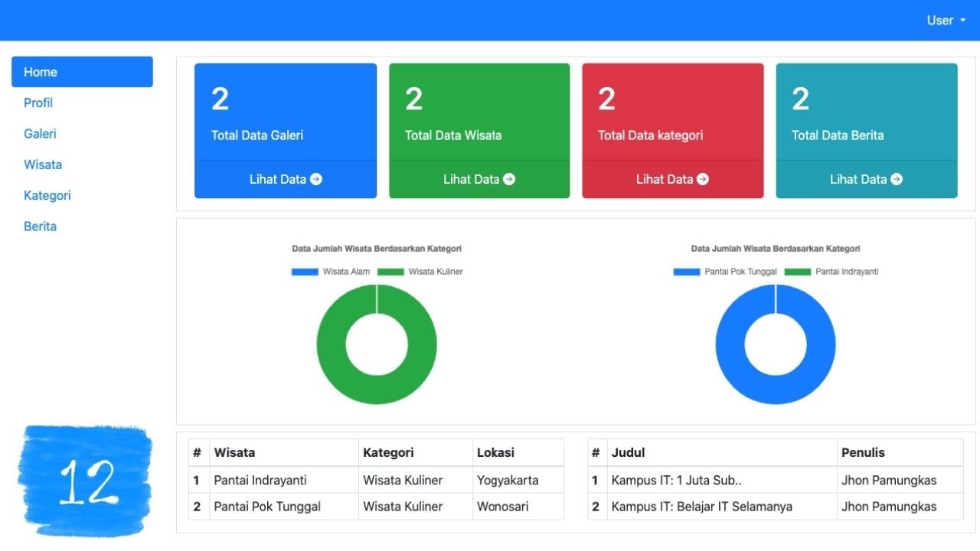The image size is (980, 551).
Task: Click Lihat Data under Total Data kategori
Action: (672, 179)
